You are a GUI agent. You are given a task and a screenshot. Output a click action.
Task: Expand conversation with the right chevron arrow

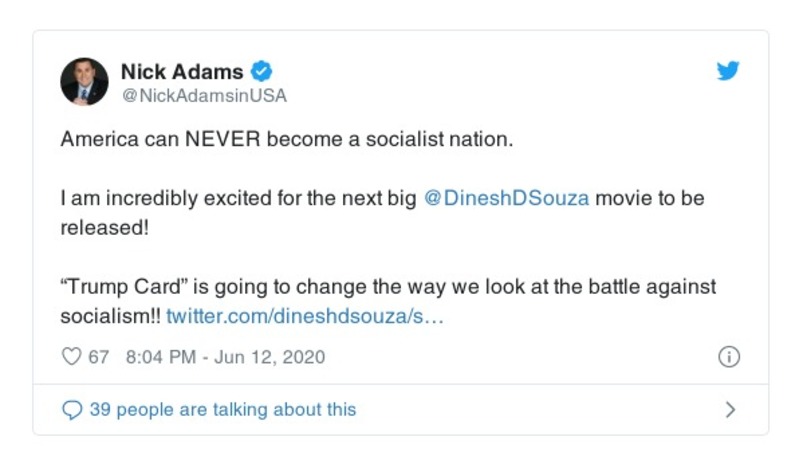pyautogui.click(x=730, y=409)
